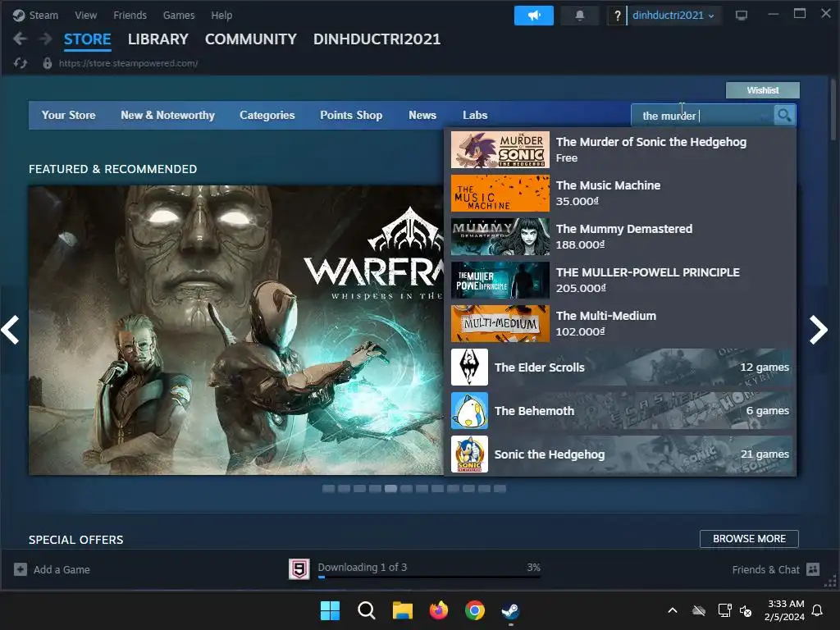Launch Chrome from the taskbar
Viewport: 840px width, 630px height.
click(475, 610)
